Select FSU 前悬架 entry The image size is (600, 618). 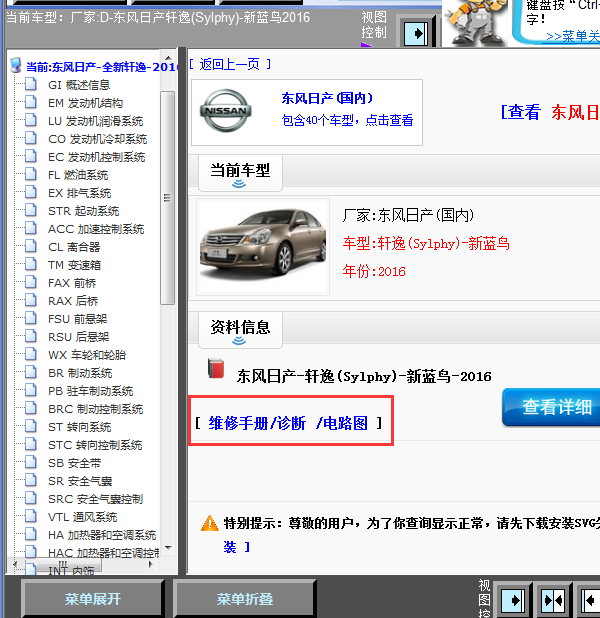click(x=78, y=319)
